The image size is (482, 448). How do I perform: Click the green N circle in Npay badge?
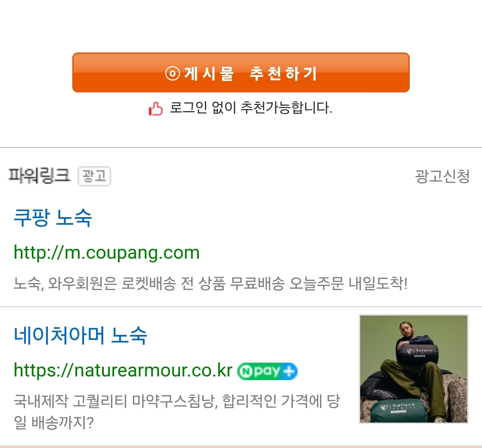point(246,372)
